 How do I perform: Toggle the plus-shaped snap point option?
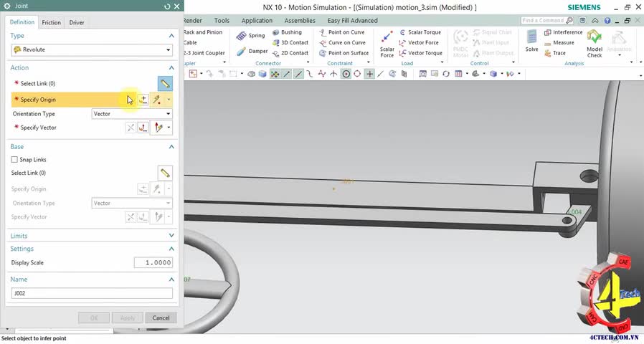[x=369, y=74]
